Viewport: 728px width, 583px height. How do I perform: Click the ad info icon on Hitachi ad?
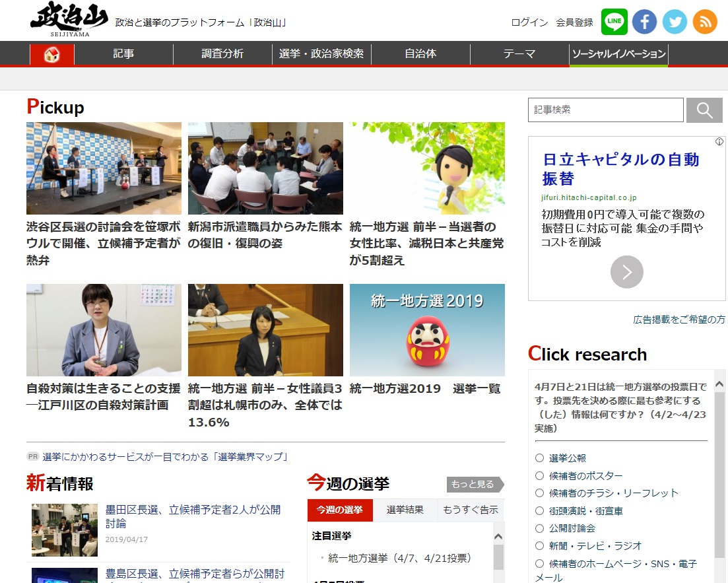[x=720, y=142]
